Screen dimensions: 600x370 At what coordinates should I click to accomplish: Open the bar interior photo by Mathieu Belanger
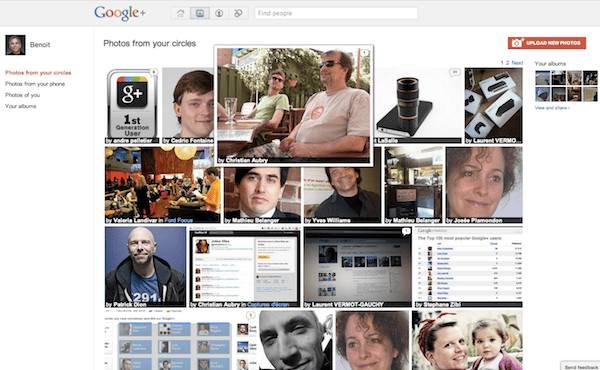point(414,185)
